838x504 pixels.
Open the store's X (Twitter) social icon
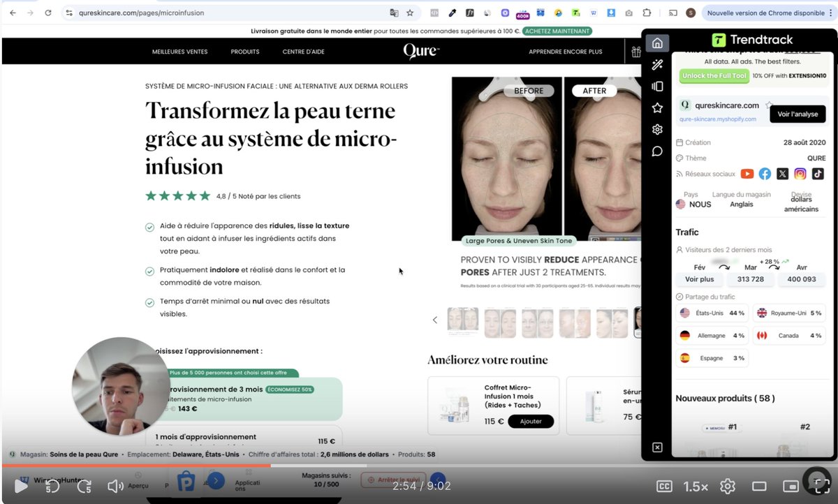[782, 174]
